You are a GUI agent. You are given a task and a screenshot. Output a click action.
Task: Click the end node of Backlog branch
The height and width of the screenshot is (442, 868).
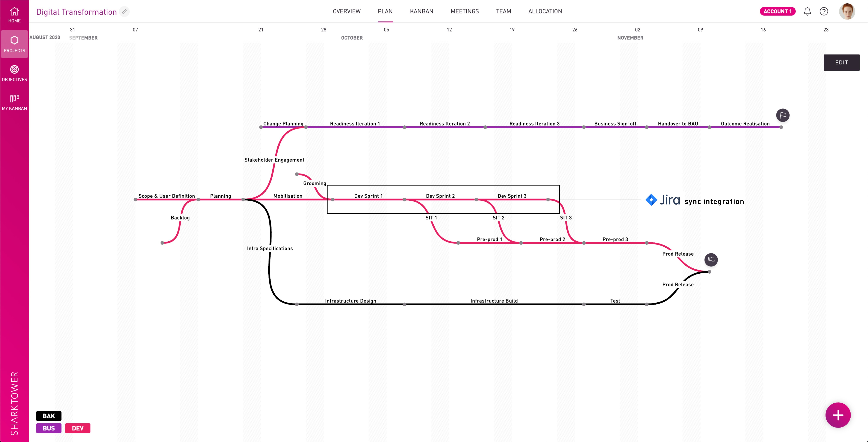pos(162,243)
